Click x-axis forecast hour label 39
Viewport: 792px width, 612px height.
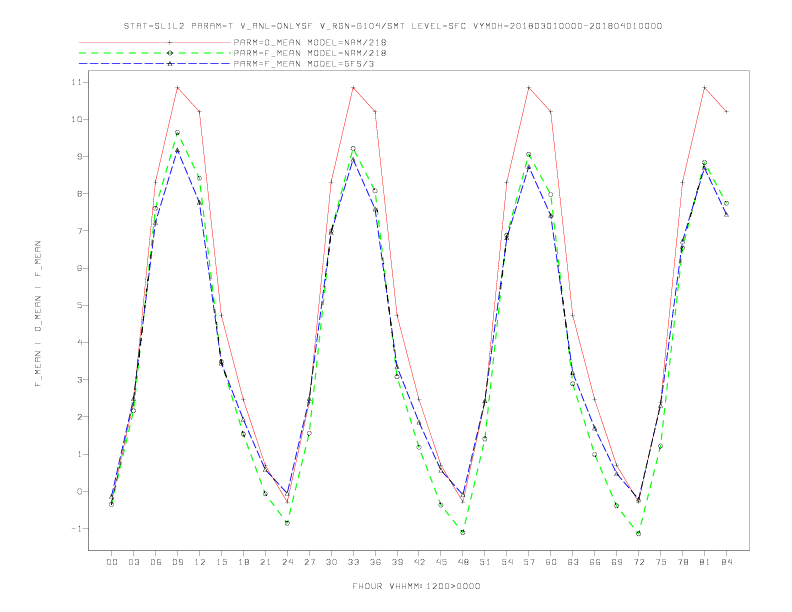click(x=397, y=562)
